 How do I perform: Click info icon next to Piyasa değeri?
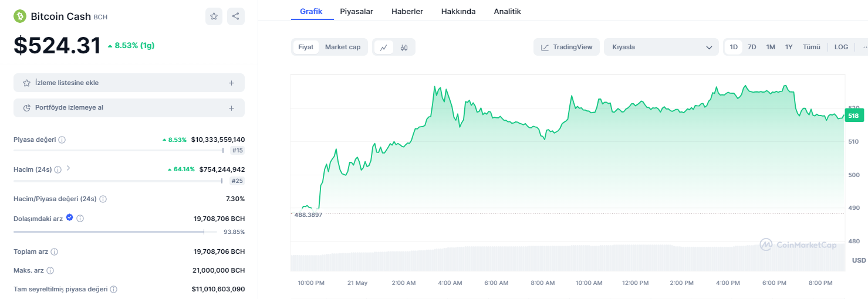[x=62, y=140]
